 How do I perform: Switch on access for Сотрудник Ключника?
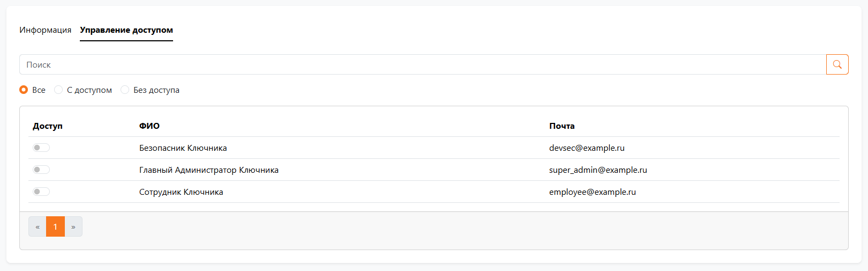[41, 192]
